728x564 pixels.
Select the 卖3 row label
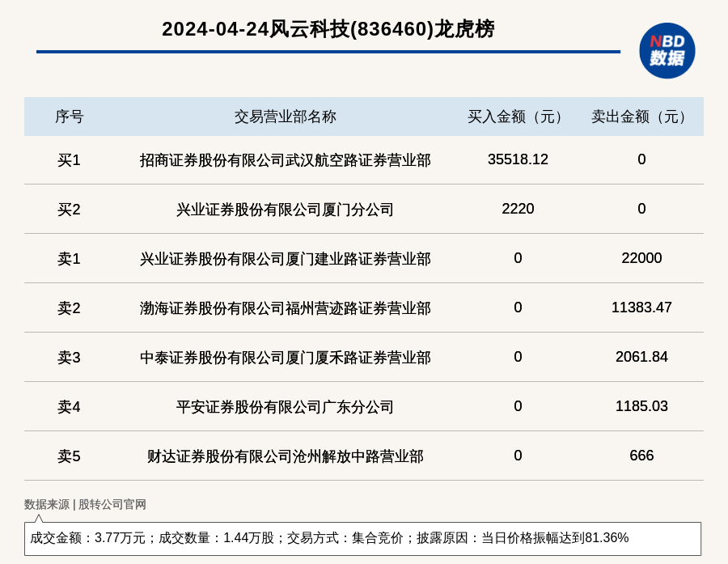pos(69,358)
